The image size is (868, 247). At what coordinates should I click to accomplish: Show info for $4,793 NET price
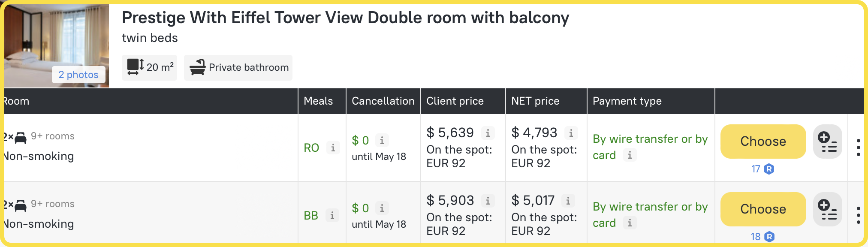pyautogui.click(x=571, y=133)
